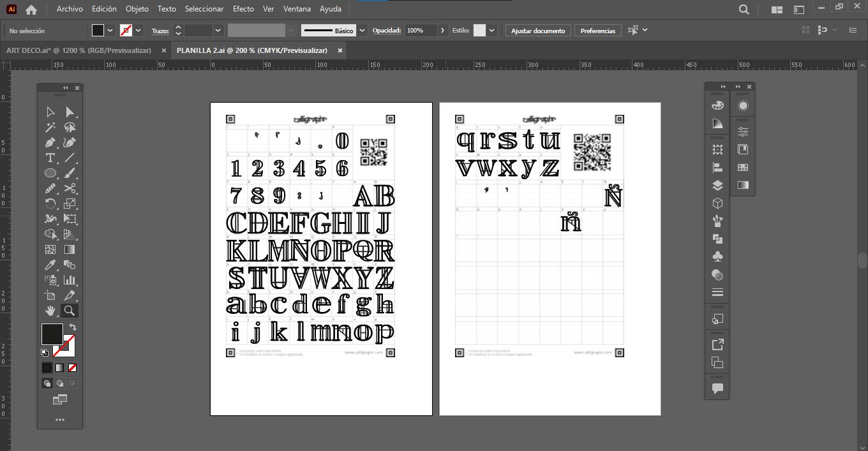Select the Direct Selection tool
868x451 pixels.
[x=70, y=112]
